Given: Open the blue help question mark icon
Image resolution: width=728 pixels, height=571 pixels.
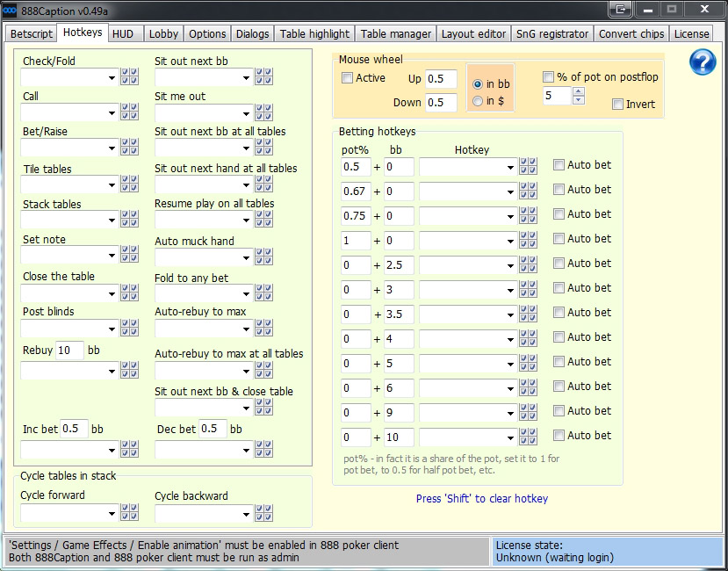Looking at the screenshot, I should click(703, 62).
